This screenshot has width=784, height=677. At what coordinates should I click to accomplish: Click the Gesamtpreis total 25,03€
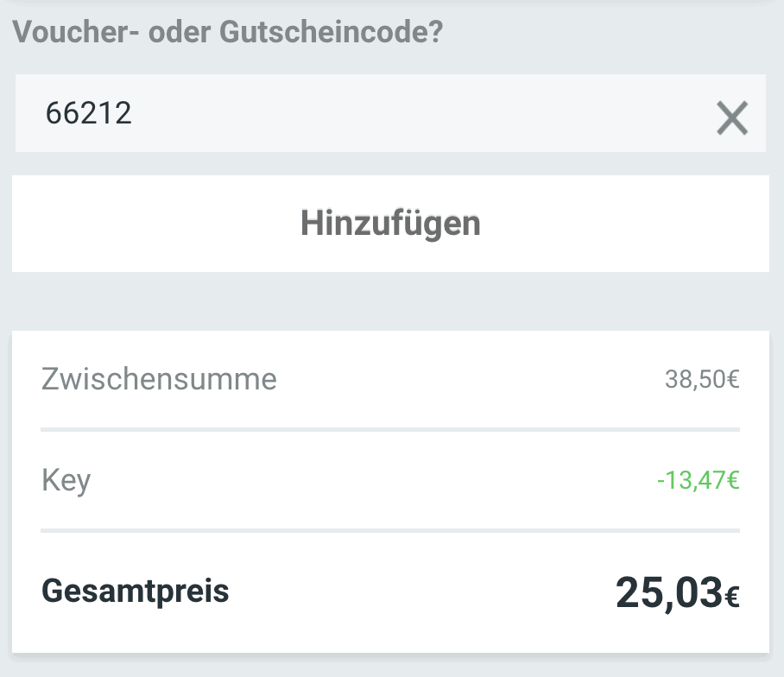[678, 591]
